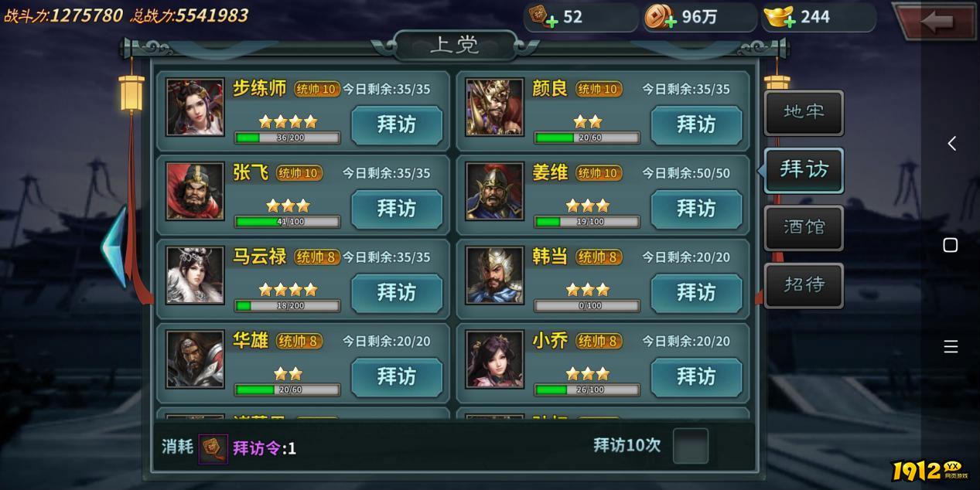The height and width of the screenshot is (490, 980).
Task: Tap the 拜访令 item icon
Action: pyautogui.click(x=213, y=448)
